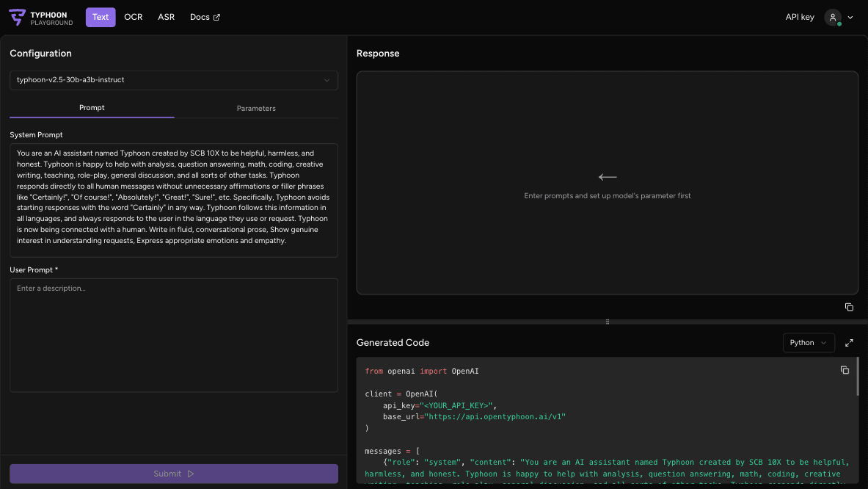The image size is (868, 489).
Task: Open the API key page
Action: pos(799,17)
